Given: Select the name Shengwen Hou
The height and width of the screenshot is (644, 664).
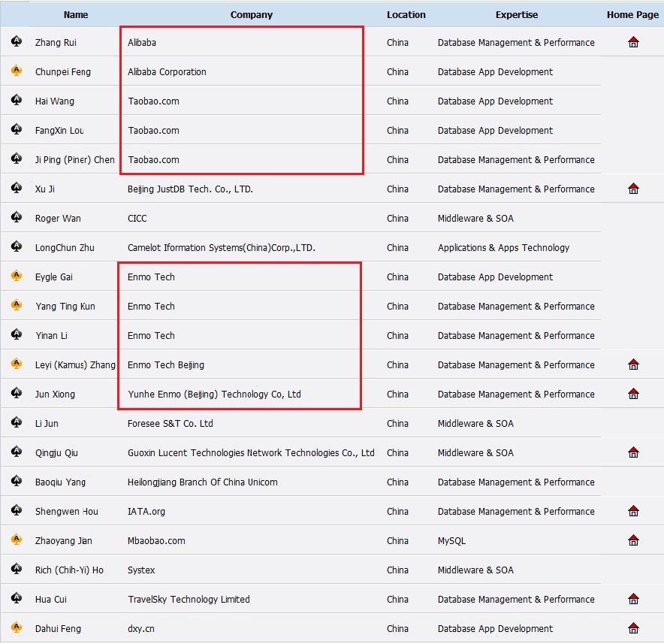Looking at the screenshot, I should 67,512.
